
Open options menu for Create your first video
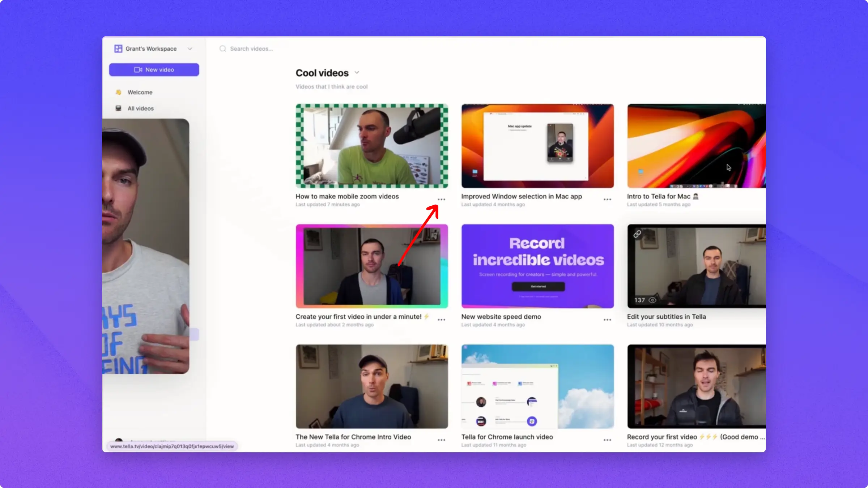[441, 320]
